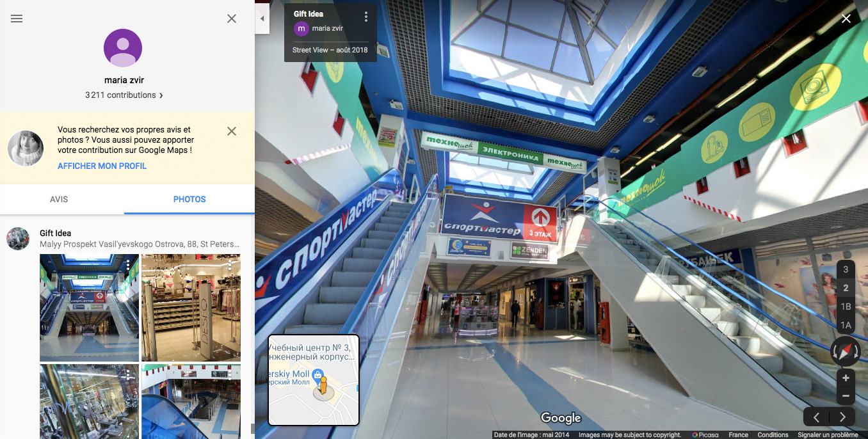Image resolution: width=868 pixels, height=439 pixels.
Task: Click the compass control
Action: point(846,351)
